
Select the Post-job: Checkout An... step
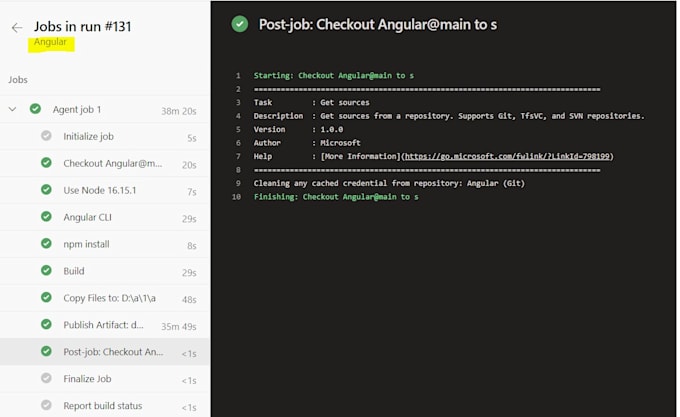pos(105,352)
